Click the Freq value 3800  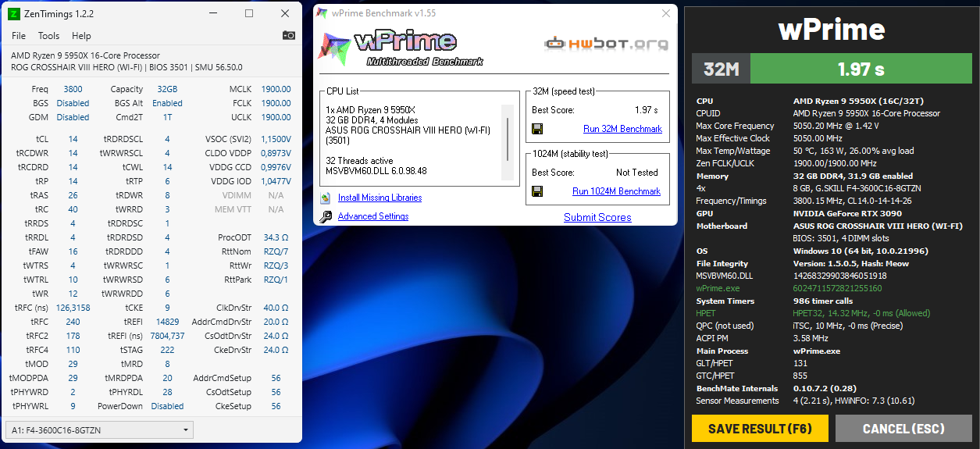[73, 89]
